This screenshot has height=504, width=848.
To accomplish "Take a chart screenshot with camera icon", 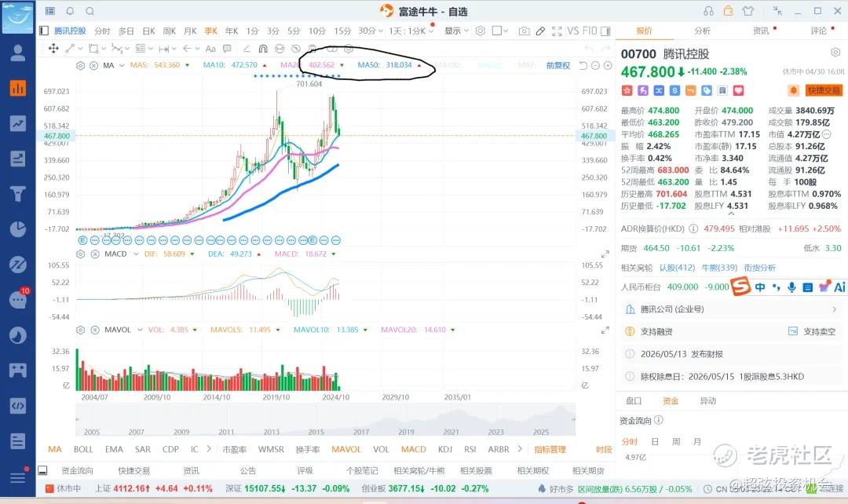I will point(524,31).
